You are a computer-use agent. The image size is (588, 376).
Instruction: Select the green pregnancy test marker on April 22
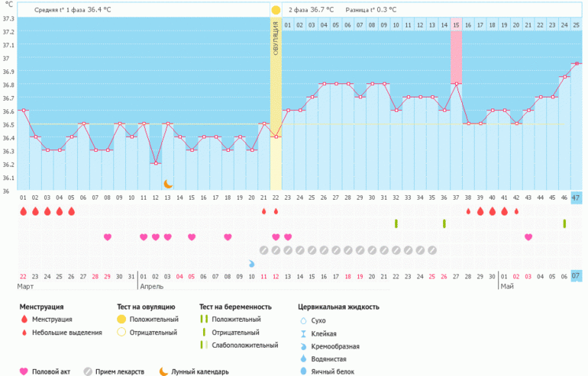tap(396, 223)
